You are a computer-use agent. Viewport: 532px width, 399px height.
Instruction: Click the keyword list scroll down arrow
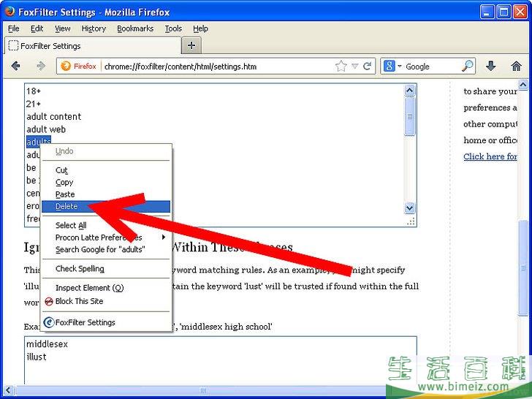tap(409, 208)
